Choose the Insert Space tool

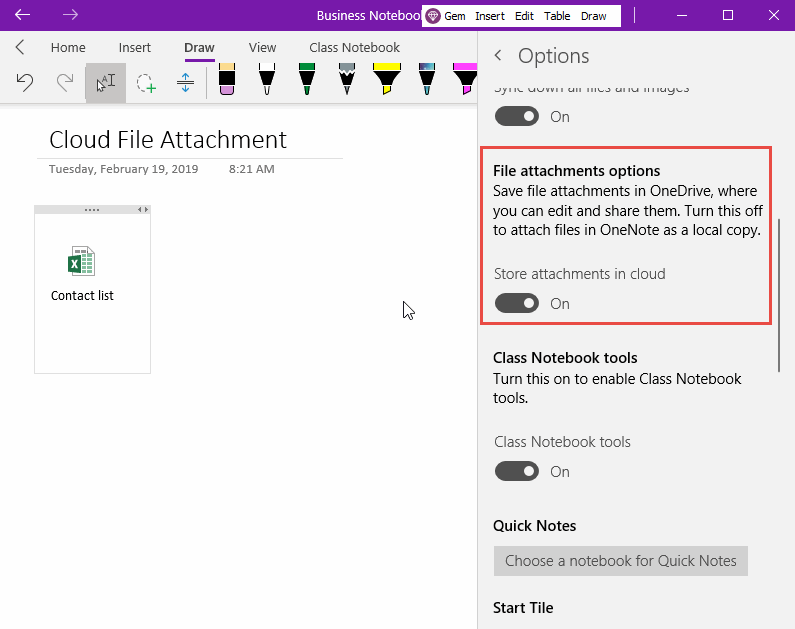[x=186, y=83]
